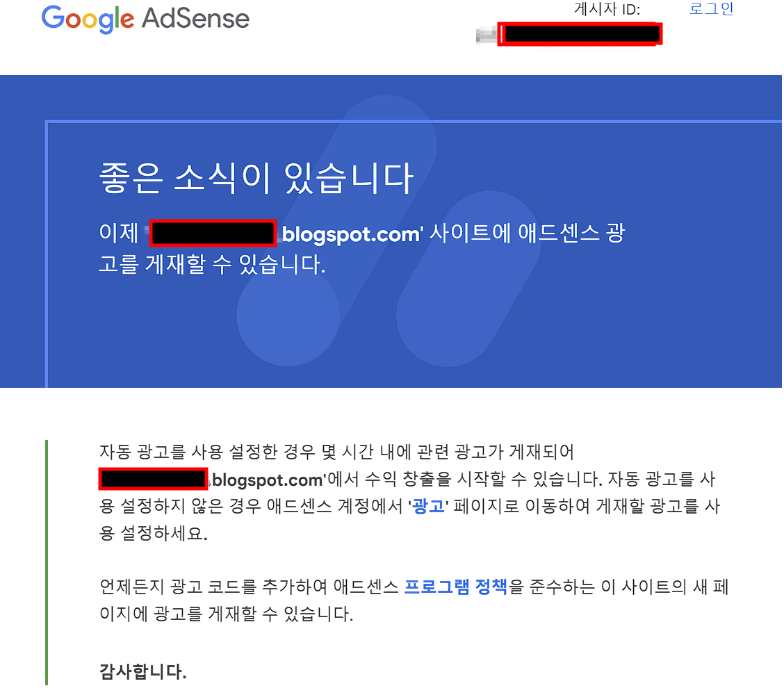This screenshot has width=784, height=695.
Task: Select the redacted publisher ID field
Action: pos(580,33)
